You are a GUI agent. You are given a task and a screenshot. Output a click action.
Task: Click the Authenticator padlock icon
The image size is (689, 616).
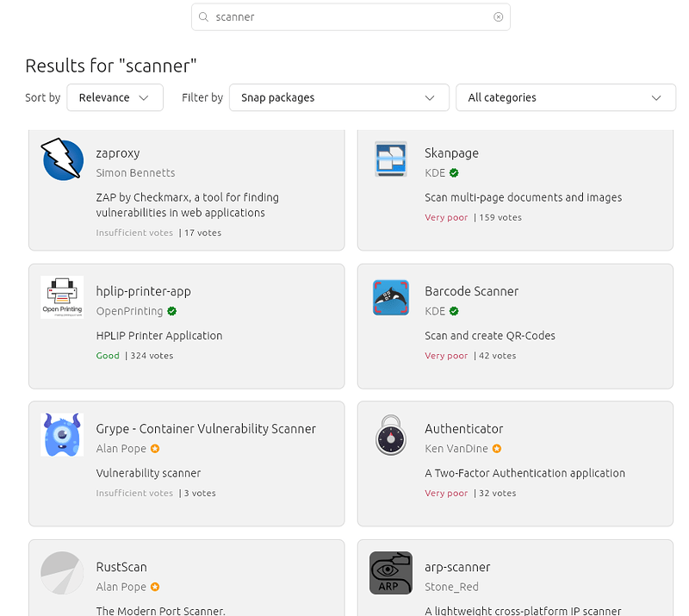(391, 435)
